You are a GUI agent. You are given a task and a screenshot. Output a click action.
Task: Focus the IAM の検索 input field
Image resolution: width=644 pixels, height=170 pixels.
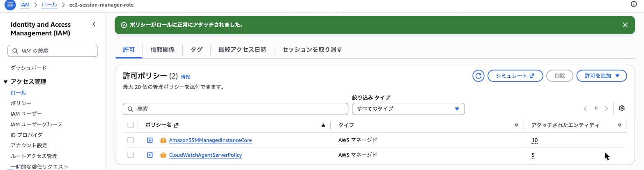point(53,51)
